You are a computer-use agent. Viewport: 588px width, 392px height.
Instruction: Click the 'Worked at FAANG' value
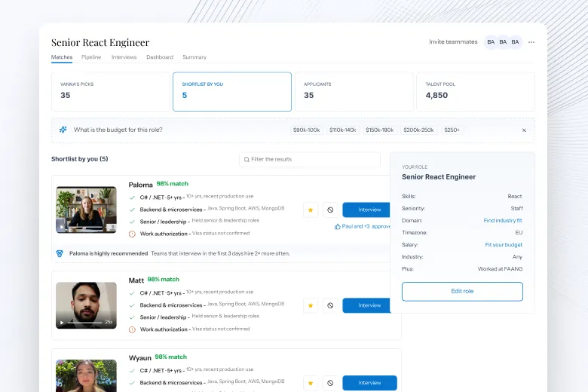click(500, 269)
